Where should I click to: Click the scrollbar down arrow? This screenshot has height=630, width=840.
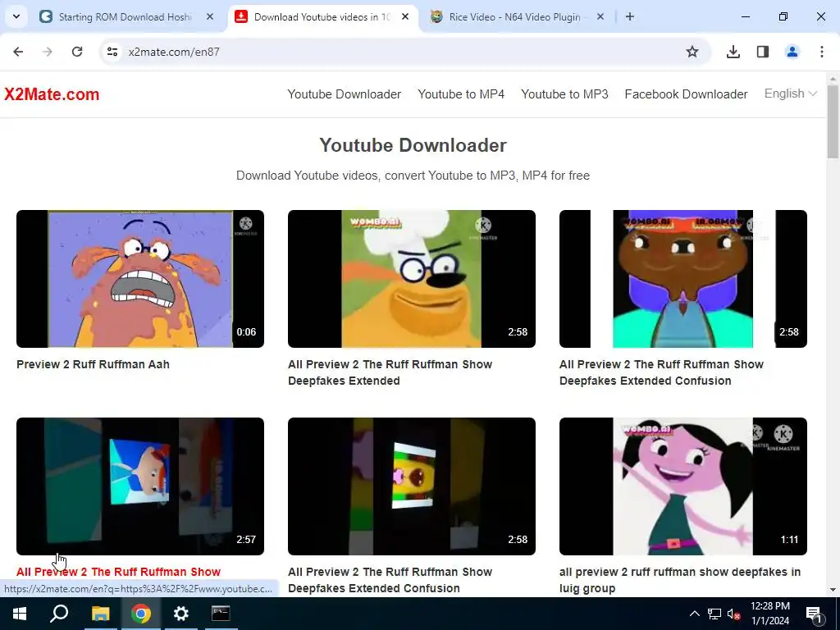(x=833, y=590)
